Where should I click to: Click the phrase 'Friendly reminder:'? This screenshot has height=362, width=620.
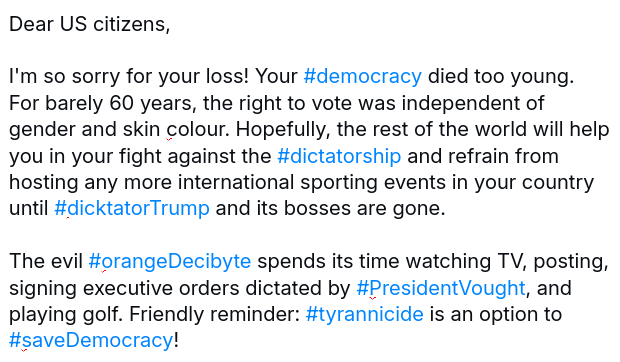click(x=215, y=314)
